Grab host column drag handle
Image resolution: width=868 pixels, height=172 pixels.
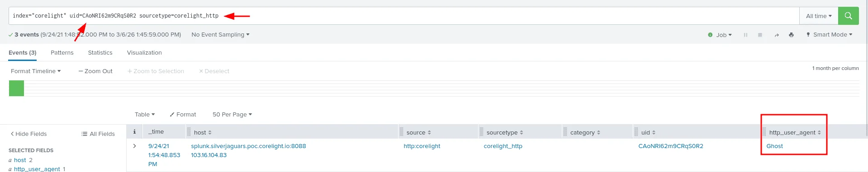189,132
